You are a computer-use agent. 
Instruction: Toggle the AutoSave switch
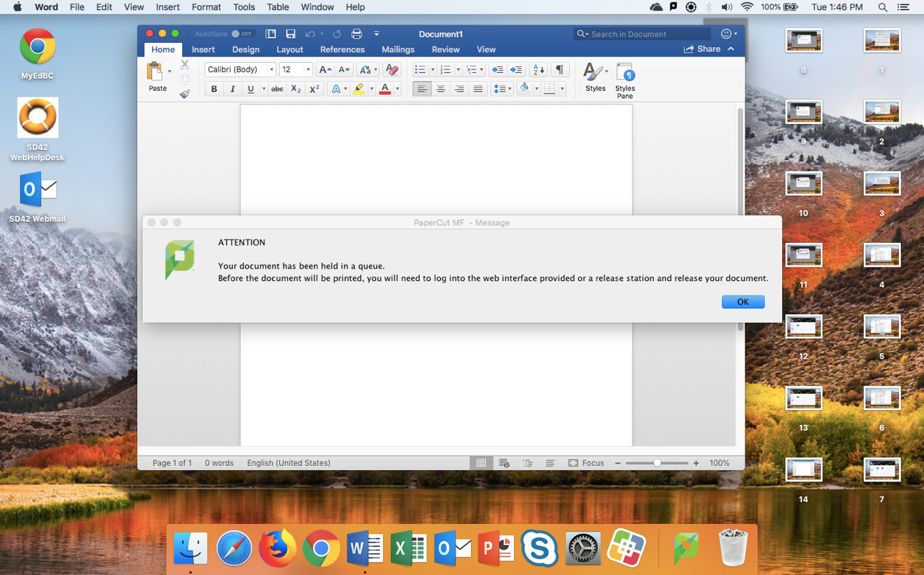tap(242, 34)
